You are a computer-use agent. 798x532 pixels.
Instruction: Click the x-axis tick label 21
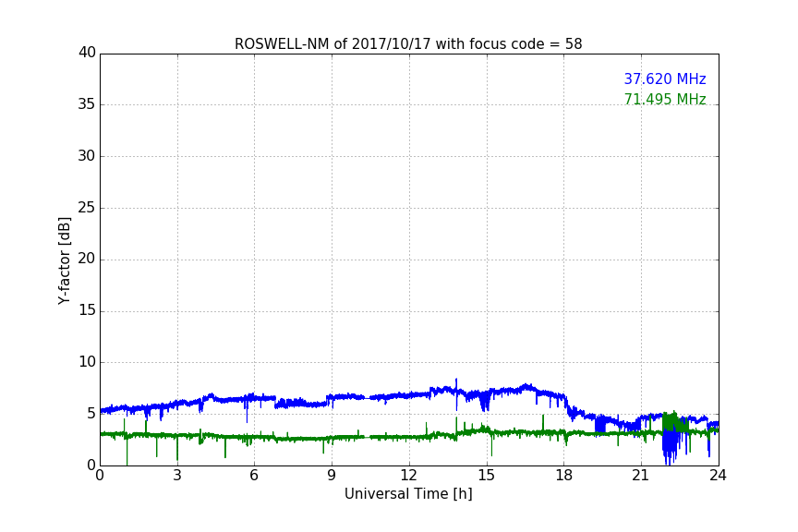pyautogui.click(x=641, y=476)
